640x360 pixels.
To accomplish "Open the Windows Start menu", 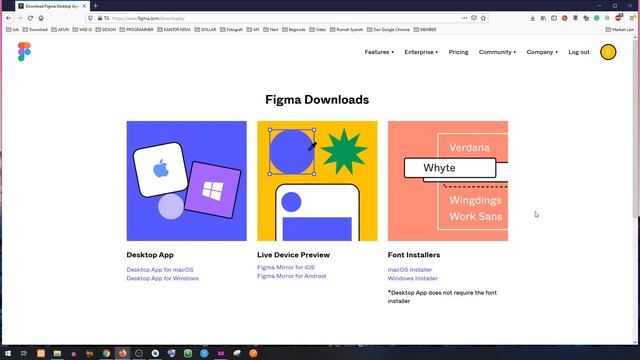I will pyautogui.click(x=8, y=353).
